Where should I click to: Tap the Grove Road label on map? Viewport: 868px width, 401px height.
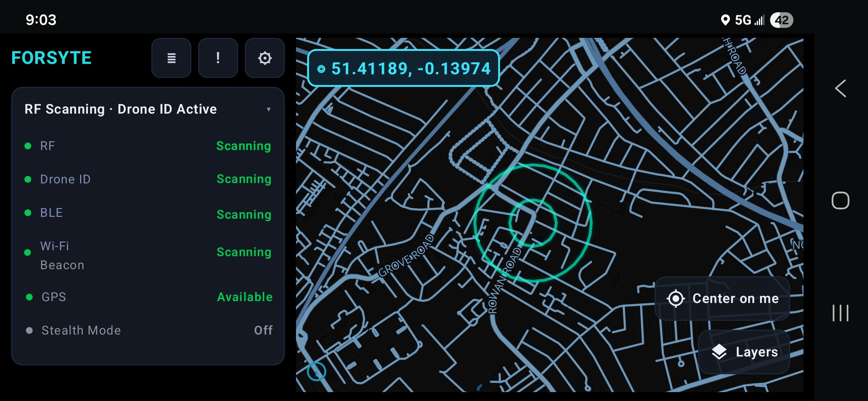(x=406, y=256)
